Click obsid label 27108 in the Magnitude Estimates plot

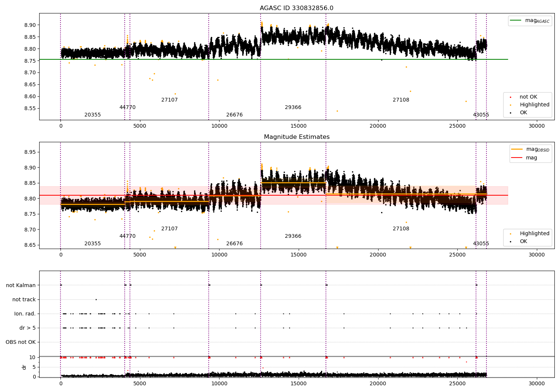click(x=401, y=229)
